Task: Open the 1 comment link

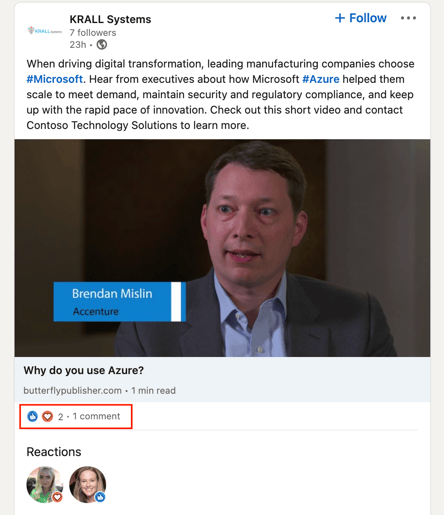Action: pos(96,416)
